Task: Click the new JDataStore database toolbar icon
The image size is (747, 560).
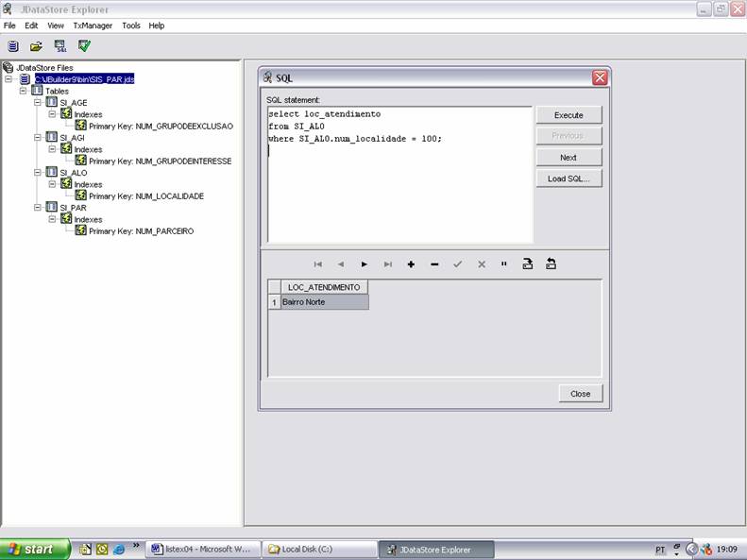Action: pos(13,46)
